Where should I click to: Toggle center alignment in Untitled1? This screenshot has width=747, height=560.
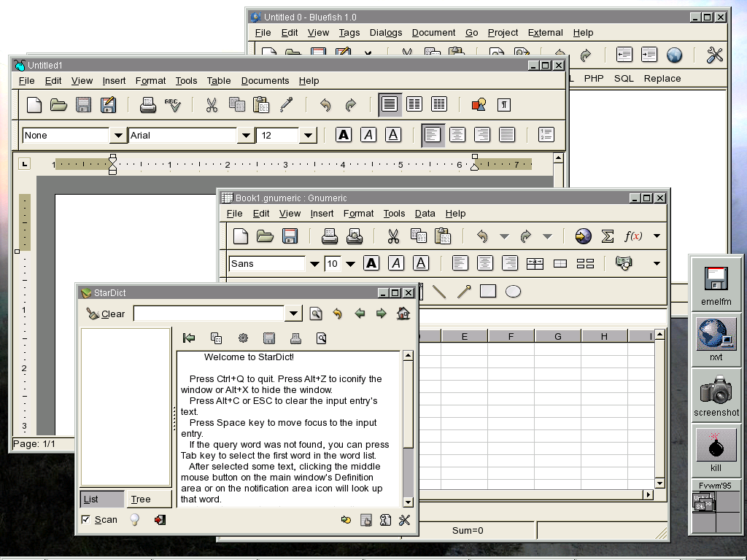click(x=457, y=135)
